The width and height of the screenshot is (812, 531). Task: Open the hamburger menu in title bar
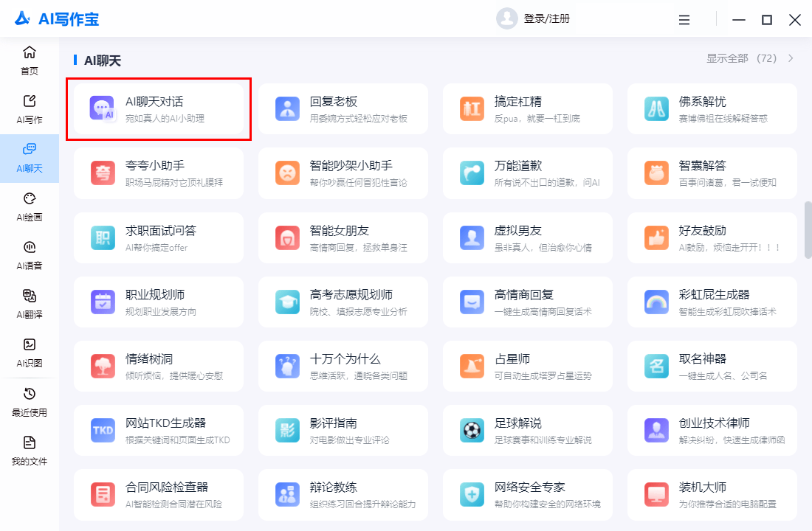(684, 20)
